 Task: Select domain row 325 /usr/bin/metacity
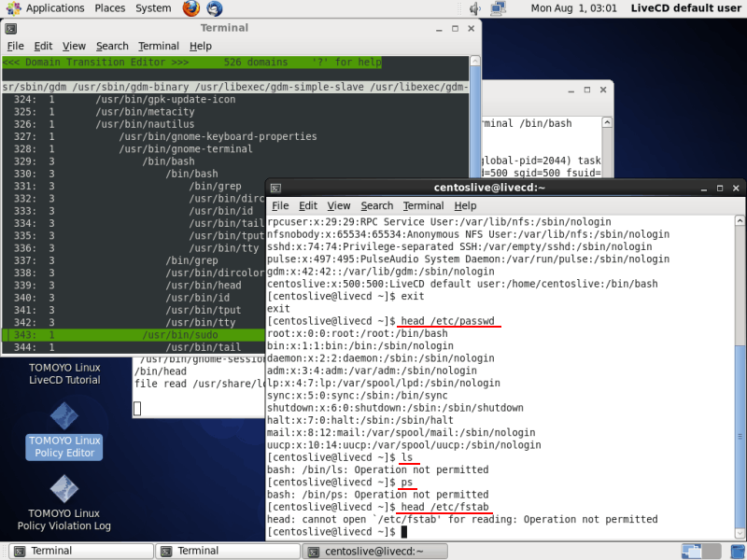(235, 112)
